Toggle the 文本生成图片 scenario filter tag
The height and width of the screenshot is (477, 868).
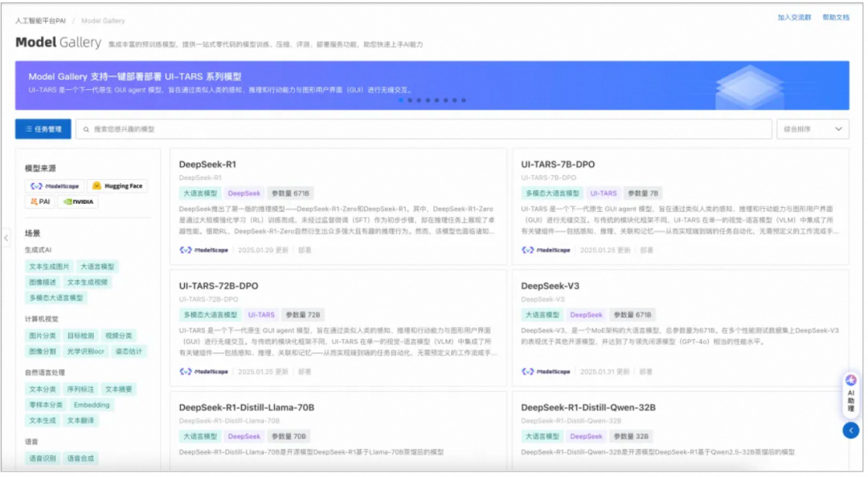[49, 267]
